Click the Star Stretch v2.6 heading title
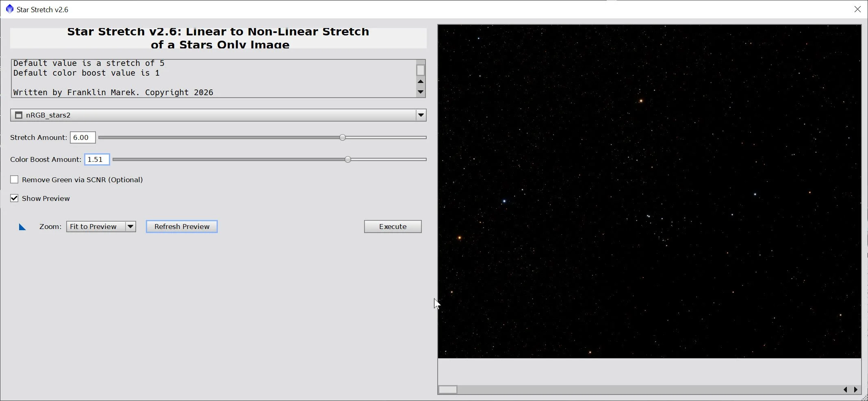This screenshot has height=401, width=868. point(218,38)
